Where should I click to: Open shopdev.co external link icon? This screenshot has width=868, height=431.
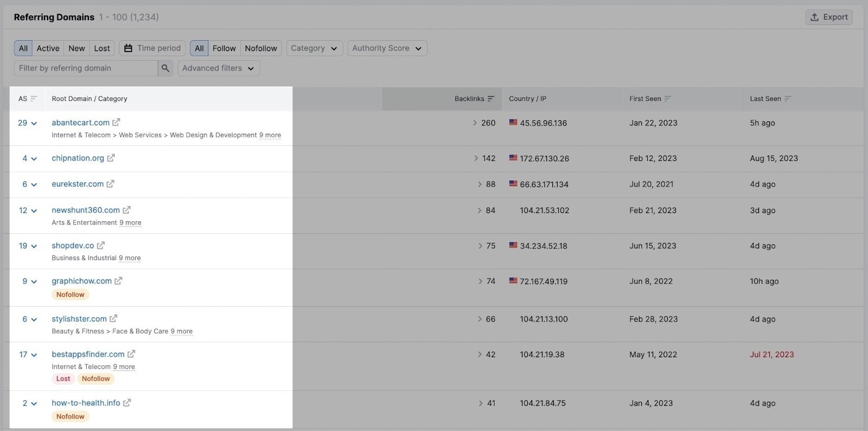pyautogui.click(x=100, y=246)
